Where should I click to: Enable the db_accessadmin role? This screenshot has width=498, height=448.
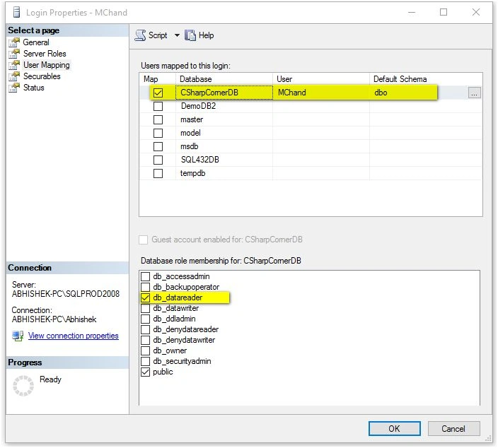point(145,277)
